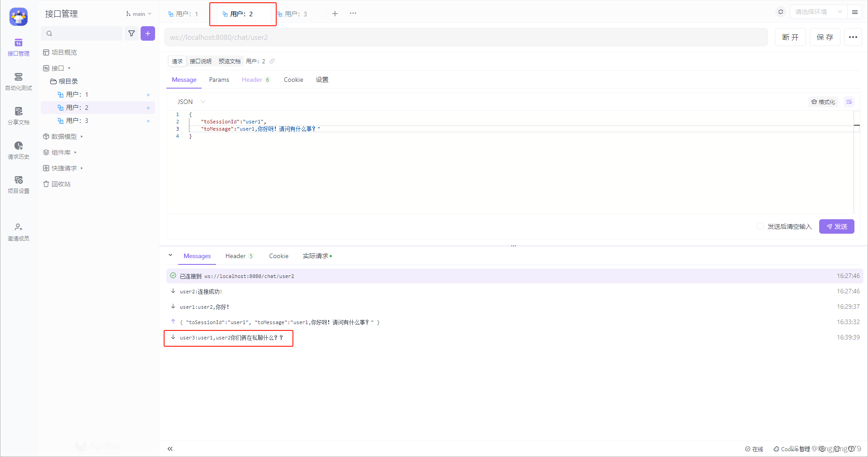
Task: Open Message tab
Action: point(184,80)
